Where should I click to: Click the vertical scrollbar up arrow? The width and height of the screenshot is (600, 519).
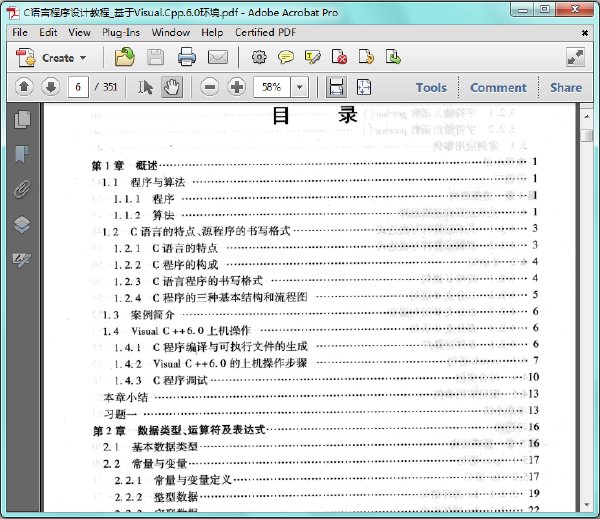pyautogui.click(x=587, y=116)
